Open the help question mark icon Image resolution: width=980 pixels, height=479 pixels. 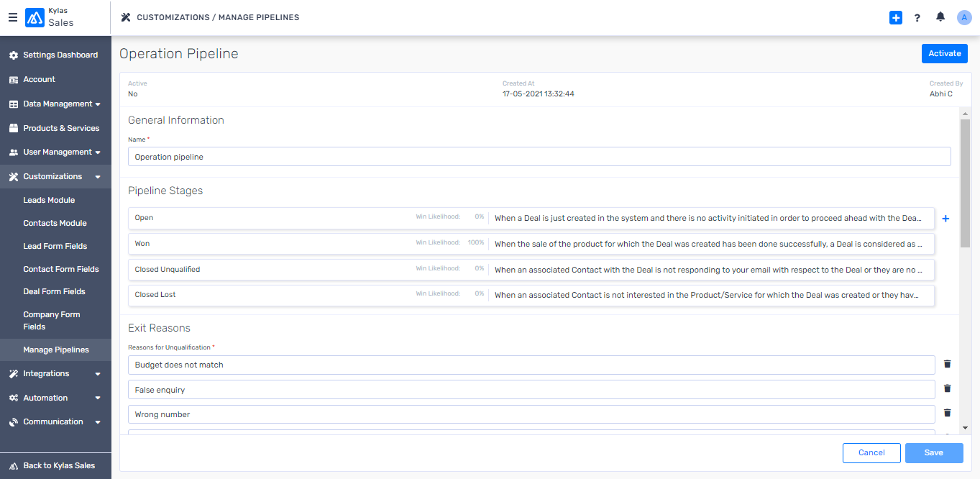[x=917, y=18]
